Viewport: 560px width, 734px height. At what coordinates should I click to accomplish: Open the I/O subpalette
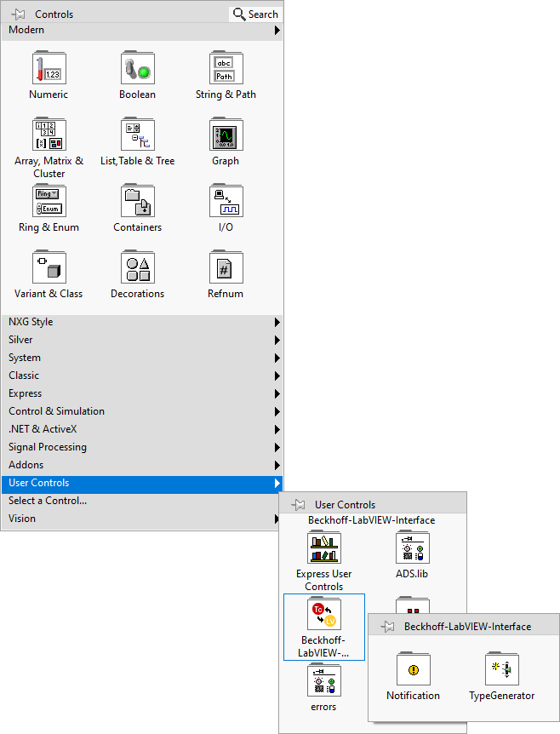pos(226,201)
